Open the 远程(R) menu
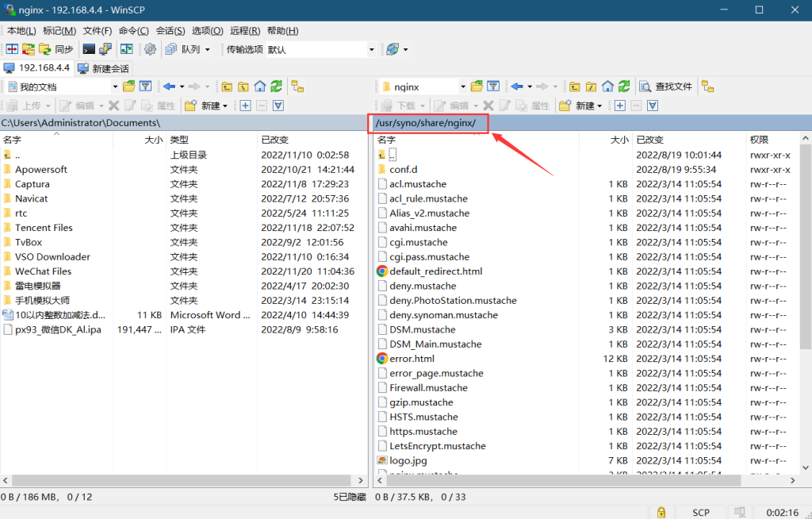This screenshot has height=519, width=812. click(x=245, y=31)
